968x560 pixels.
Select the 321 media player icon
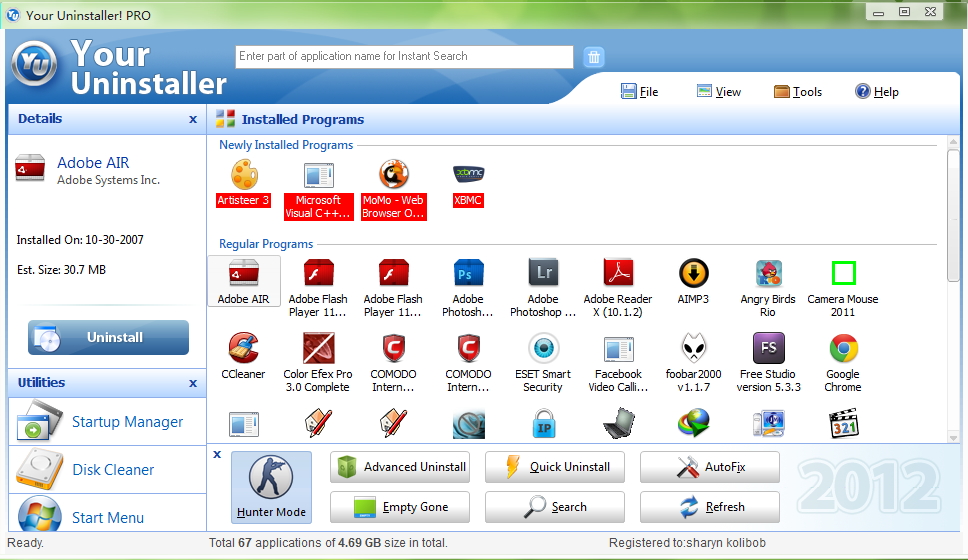pos(843,424)
